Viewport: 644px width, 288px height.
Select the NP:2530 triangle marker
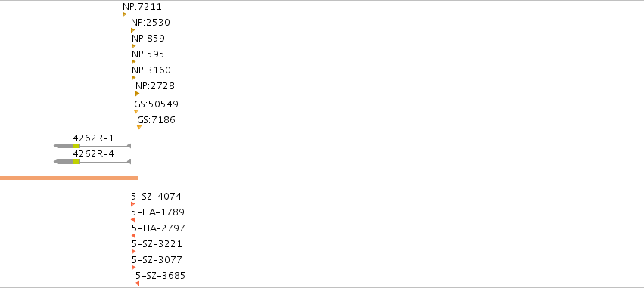[x=132, y=30]
